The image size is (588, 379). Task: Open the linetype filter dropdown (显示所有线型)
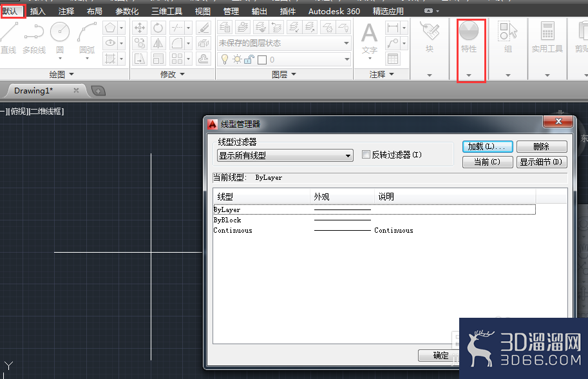tap(285, 155)
